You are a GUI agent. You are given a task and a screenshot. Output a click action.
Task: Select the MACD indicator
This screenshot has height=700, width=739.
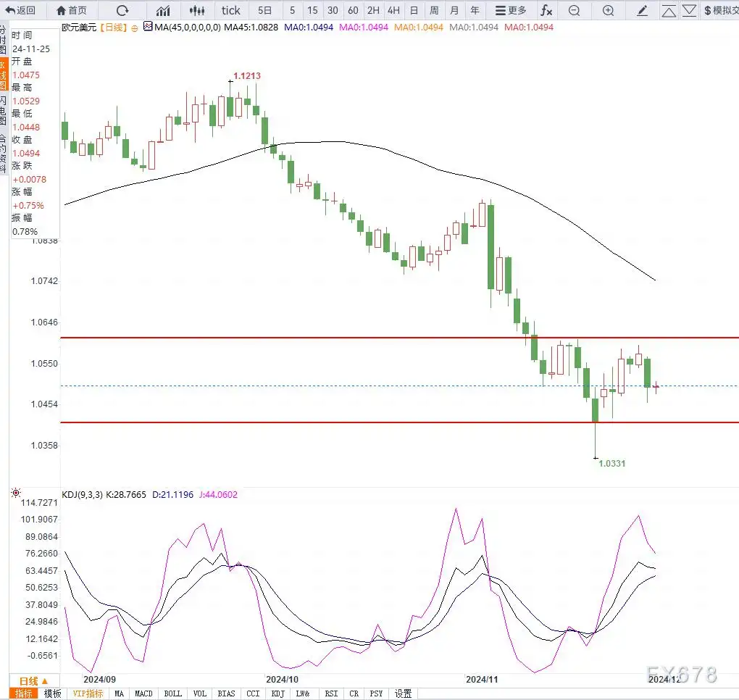click(143, 693)
